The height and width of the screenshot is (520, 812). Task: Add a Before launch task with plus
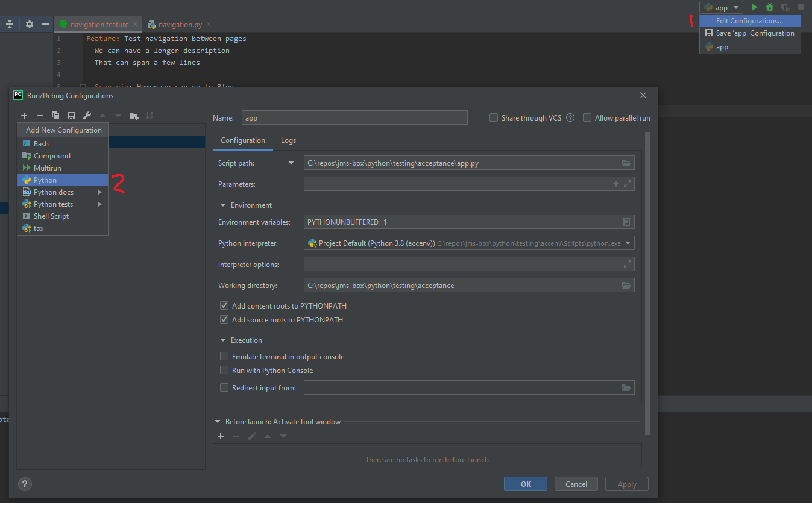point(221,436)
